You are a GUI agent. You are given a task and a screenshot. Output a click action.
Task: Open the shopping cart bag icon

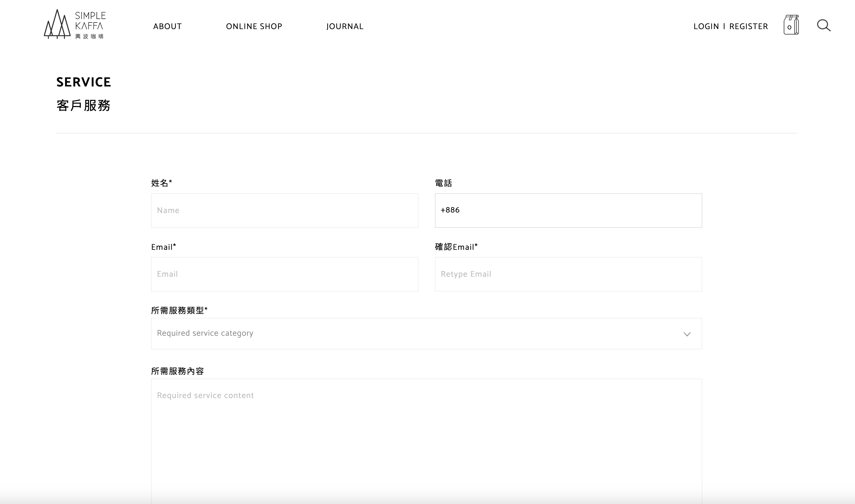(x=791, y=25)
